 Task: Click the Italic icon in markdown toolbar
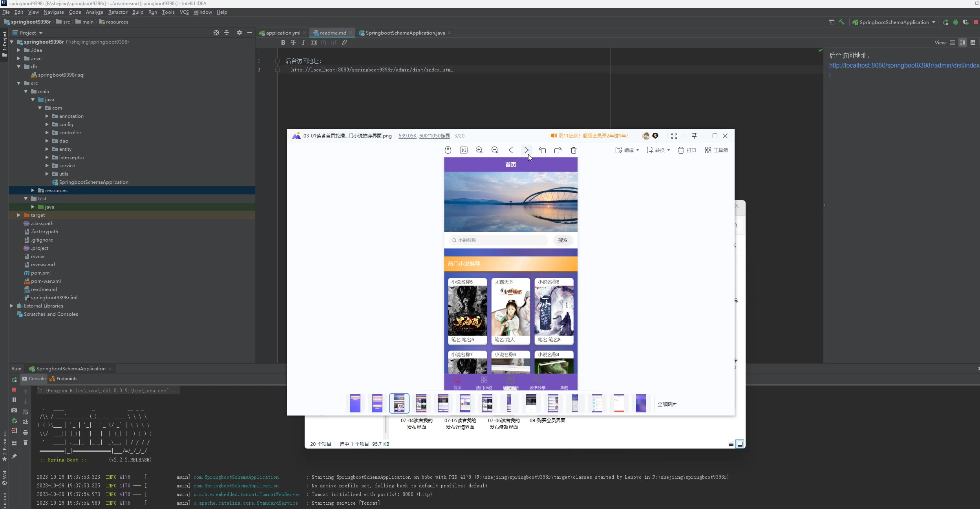click(x=303, y=42)
